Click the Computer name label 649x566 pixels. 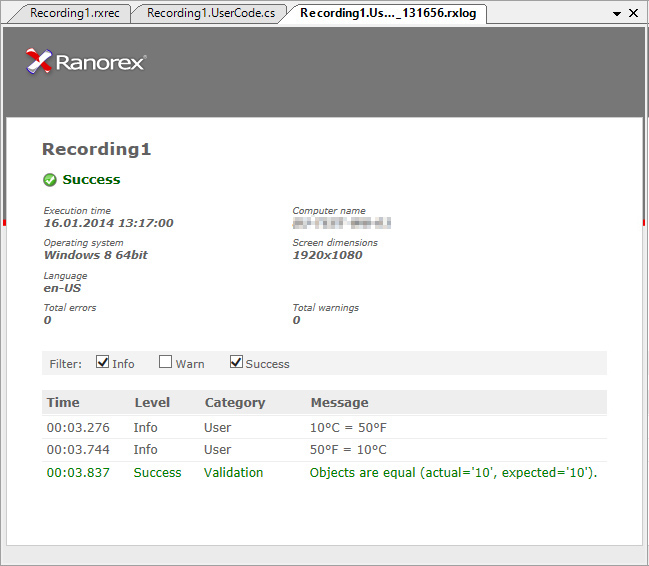pos(329,211)
